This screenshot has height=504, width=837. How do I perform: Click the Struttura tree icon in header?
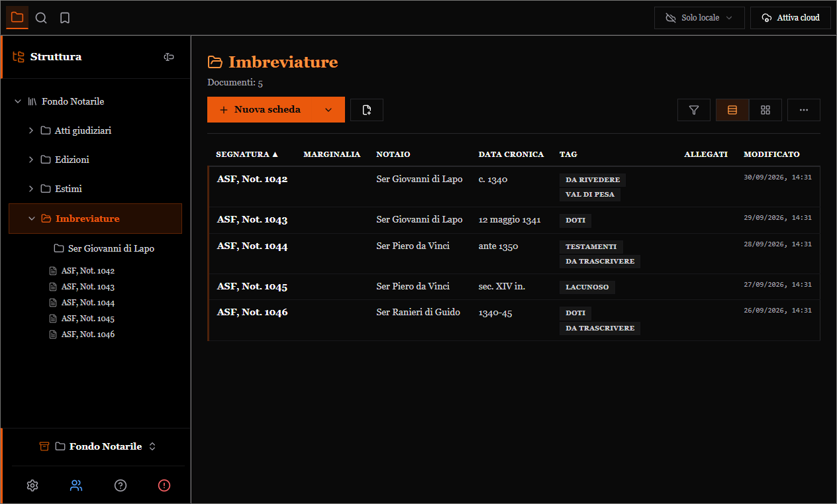point(19,57)
